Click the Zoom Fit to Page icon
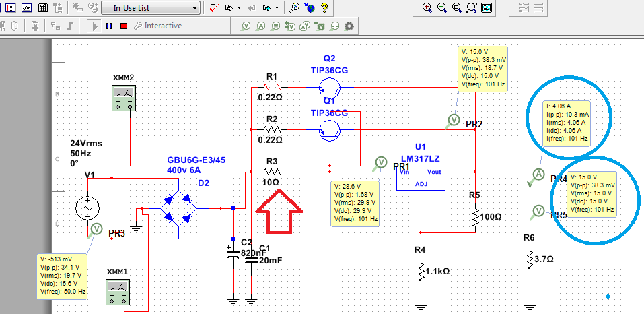 472,7
